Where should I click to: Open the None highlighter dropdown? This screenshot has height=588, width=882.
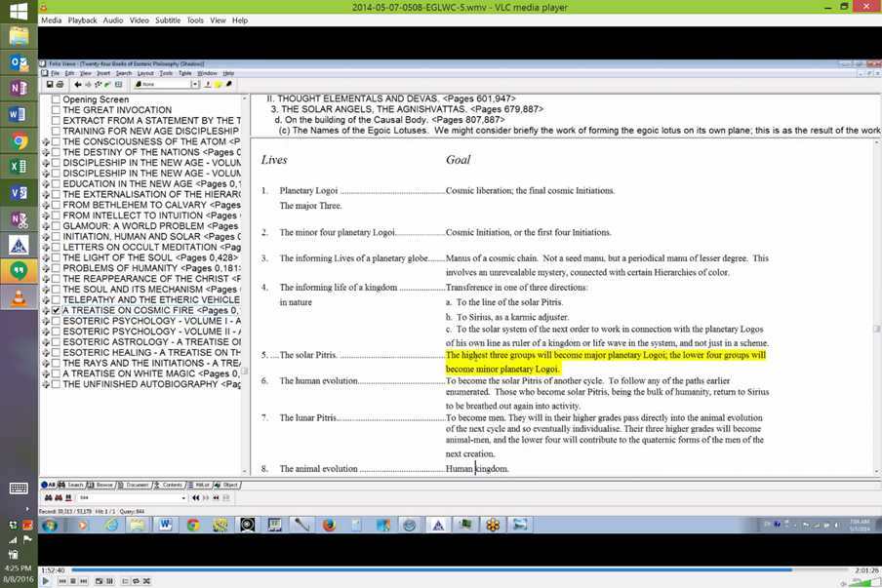point(194,85)
